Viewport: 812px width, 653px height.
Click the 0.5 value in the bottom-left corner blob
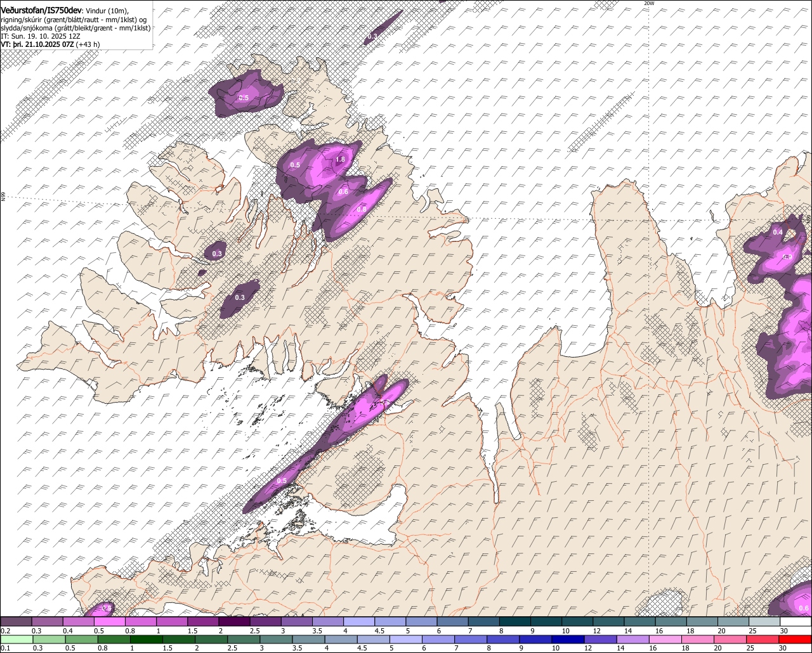pos(107,608)
